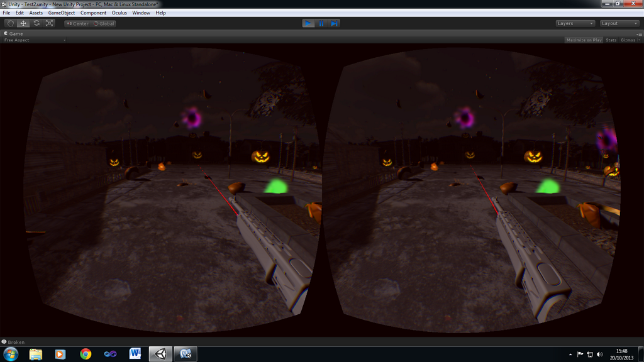Select the Rotate tool
The height and width of the screenshot is (362, 644).
36,23
